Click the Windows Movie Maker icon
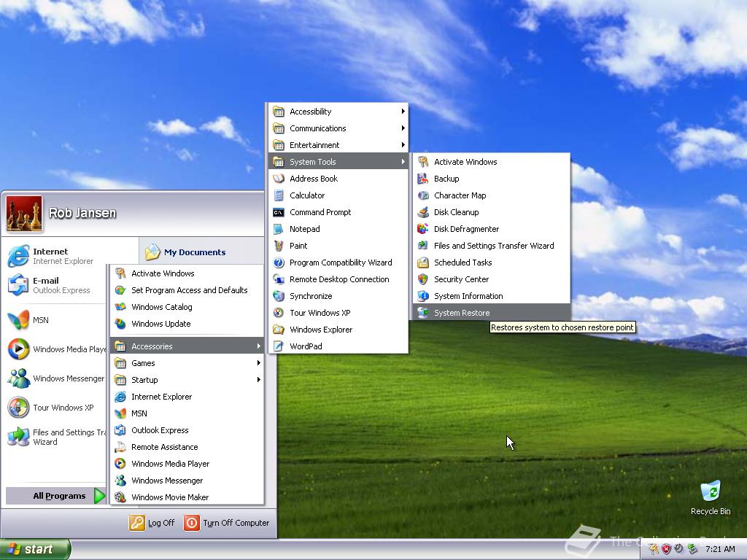The height and width of the screenshot is (560, 747). (120, 497)
